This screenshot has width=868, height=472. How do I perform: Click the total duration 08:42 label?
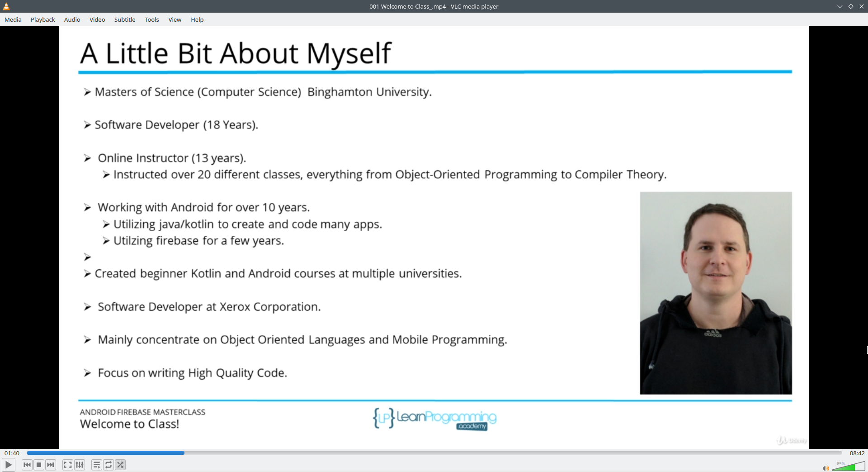[x=857, y=453]
